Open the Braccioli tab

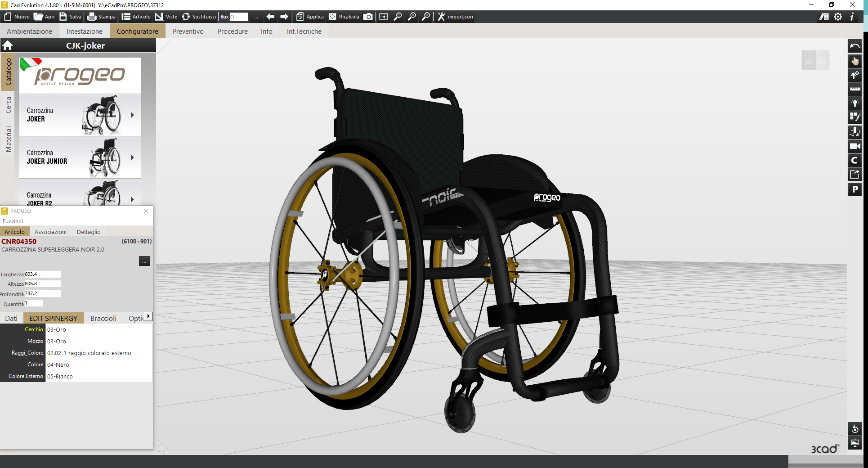pos(103,318)
